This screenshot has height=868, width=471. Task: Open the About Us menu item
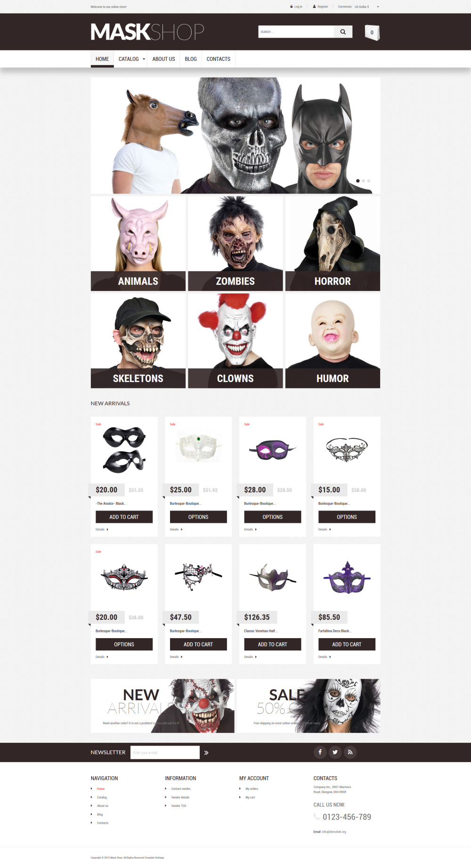click(163, 59)
